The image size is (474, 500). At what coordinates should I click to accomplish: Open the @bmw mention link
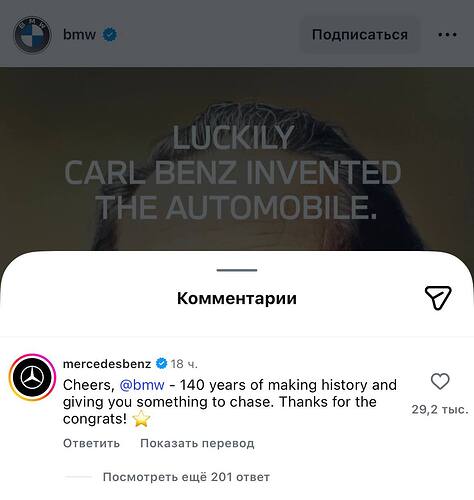(142, 385)
